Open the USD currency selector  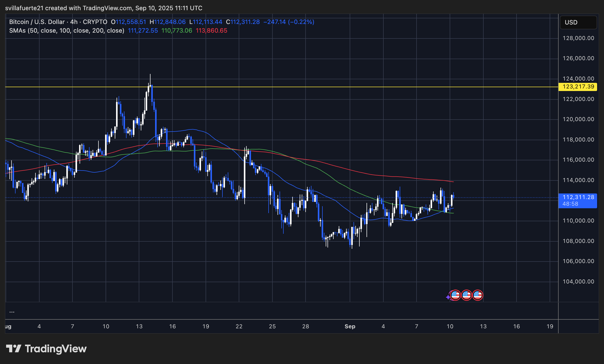pos(578,22)
